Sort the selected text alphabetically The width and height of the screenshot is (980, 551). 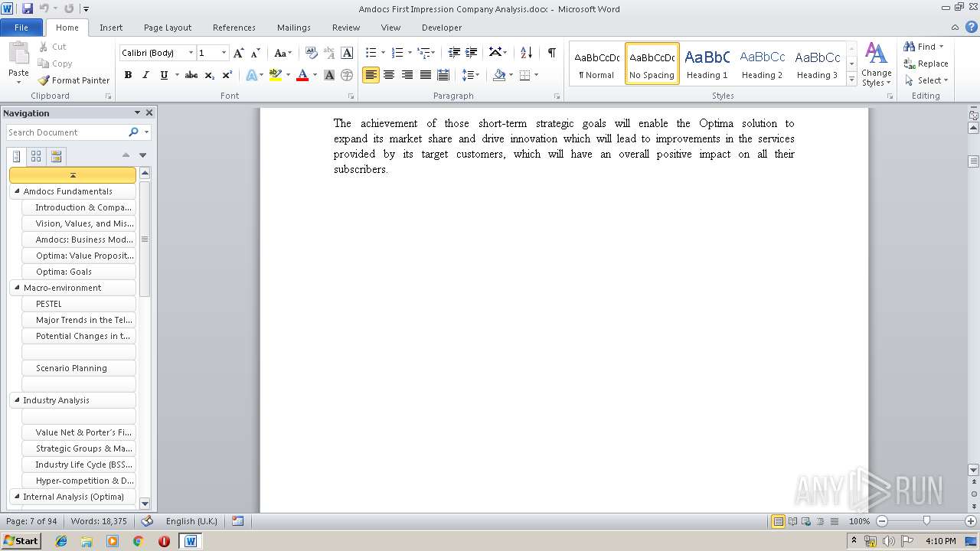click(x=526, y=53)
